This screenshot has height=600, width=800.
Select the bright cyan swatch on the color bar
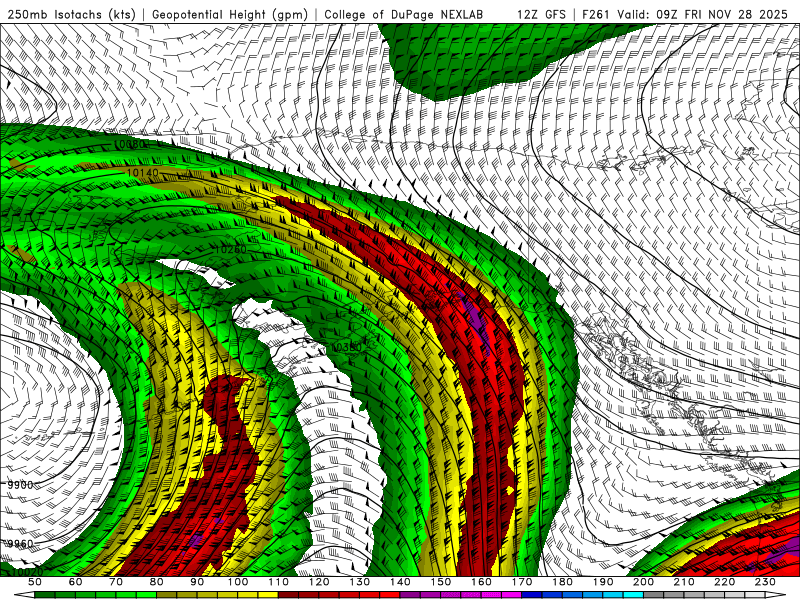click(x=633, y=594)
